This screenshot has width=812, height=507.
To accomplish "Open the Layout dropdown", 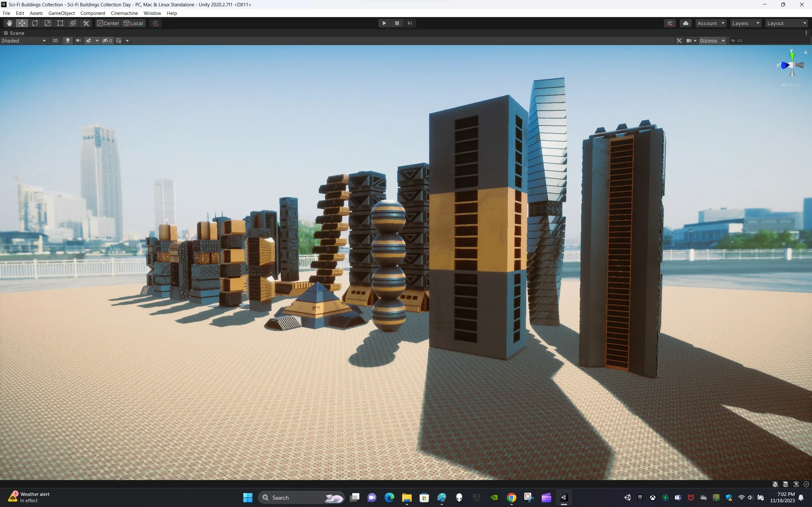I will point(787,23).
